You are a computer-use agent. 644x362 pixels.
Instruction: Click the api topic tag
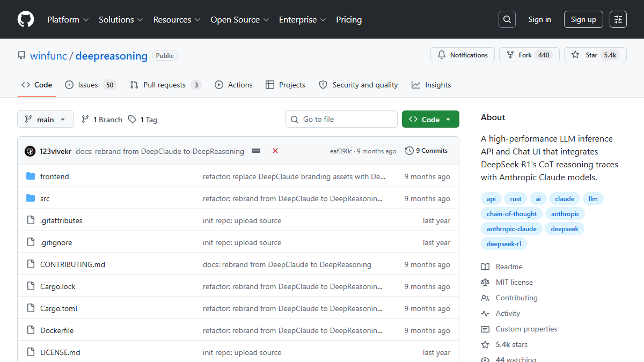click(x=491, y=198)
